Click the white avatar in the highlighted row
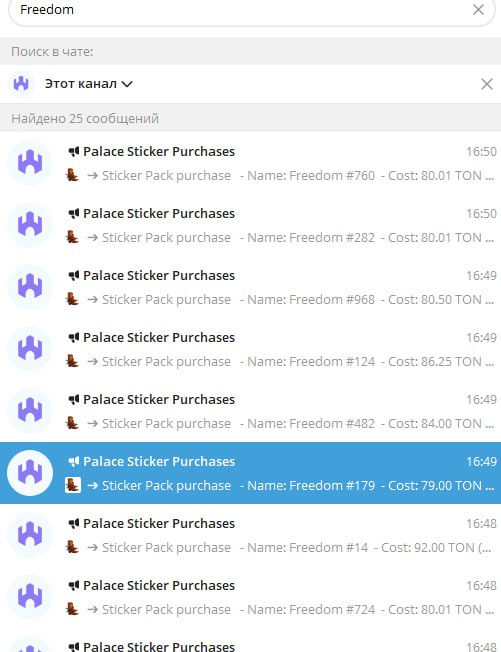This screenshot has width=501, height=652. pyautogui.click(x=30, y=473)
